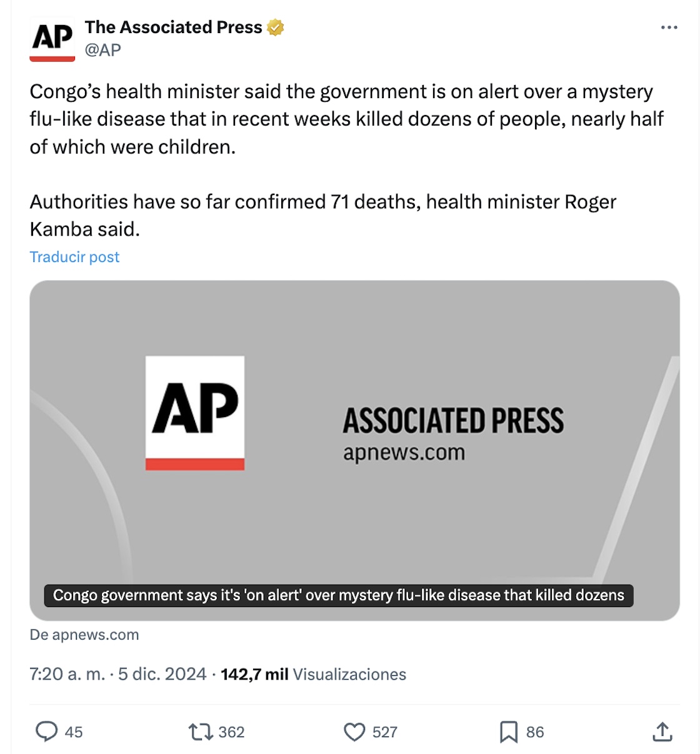
Task: Open the AP profile avatar
Action: point(52,39)
